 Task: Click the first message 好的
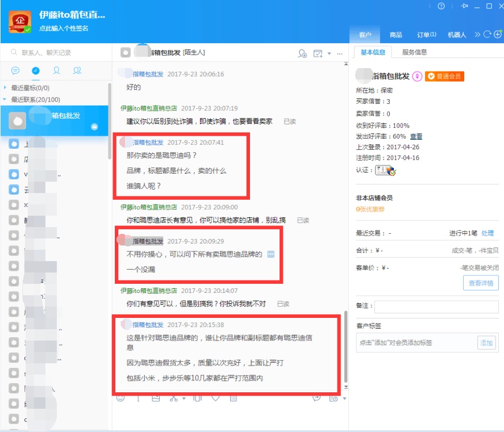[x=134, y=87]
